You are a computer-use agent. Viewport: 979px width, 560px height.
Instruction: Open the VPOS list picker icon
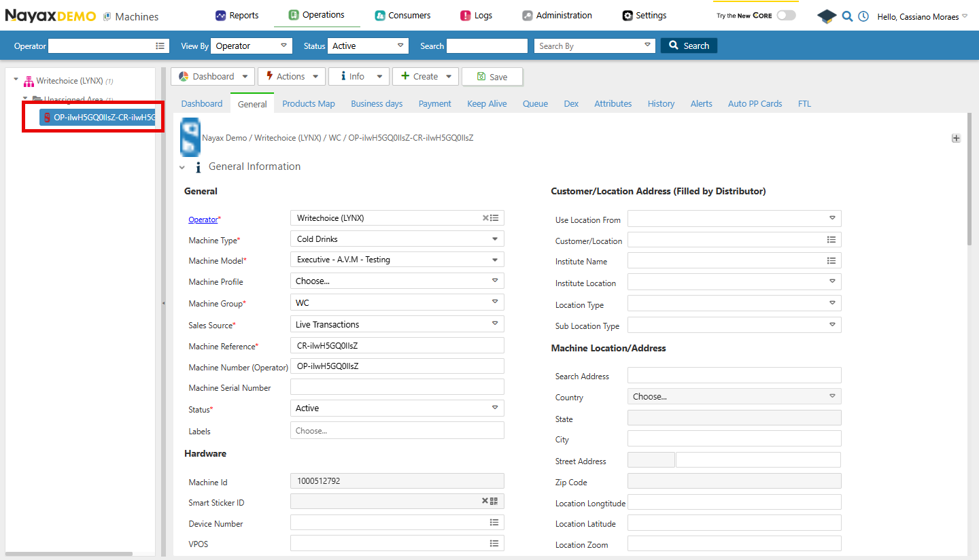495,544
